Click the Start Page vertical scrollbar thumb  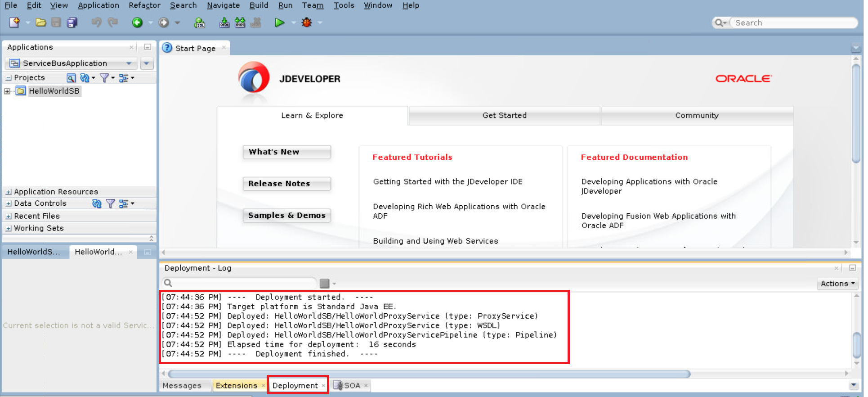pyautogui.click(x=856, y=113)
